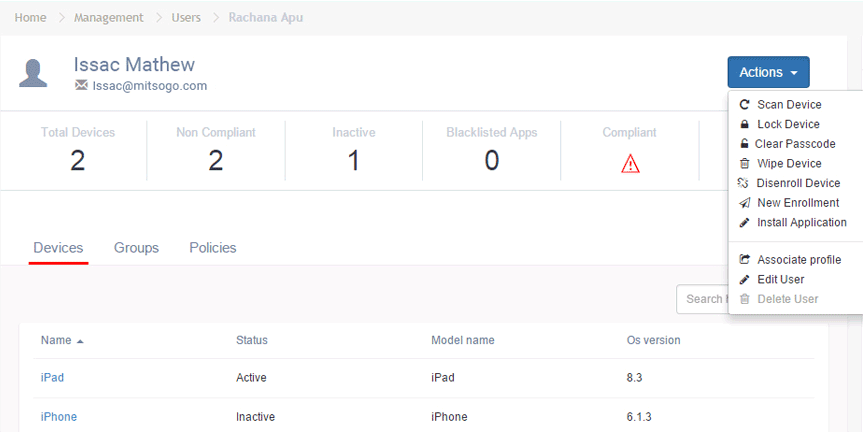Click the Blacklisted Apps count 0
This screenshot has height=432, width=863.
coord(491,161)
